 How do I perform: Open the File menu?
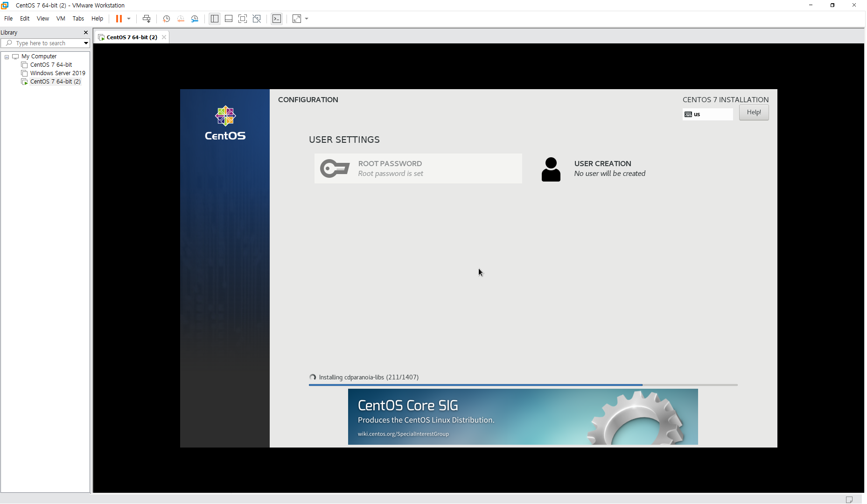tap(8, 19)
